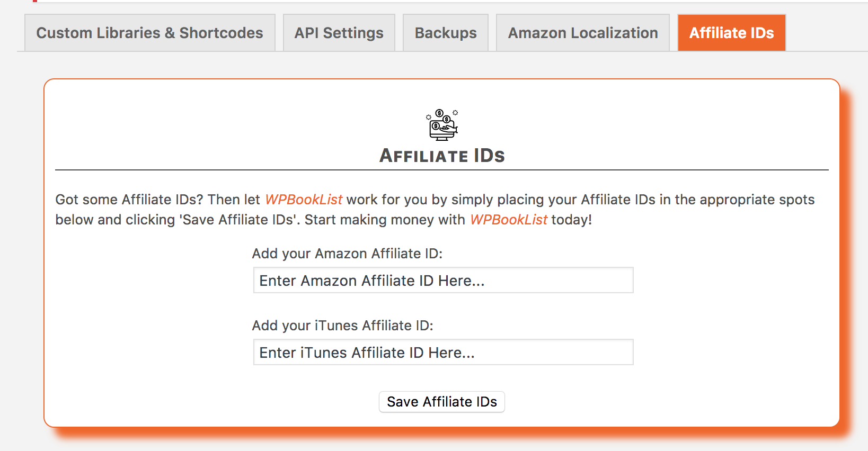This screenshot has width=868, height=451.
Task: Click the 'Add your iTunes Affiliate ID' label
Action: (x=342, y=326)
